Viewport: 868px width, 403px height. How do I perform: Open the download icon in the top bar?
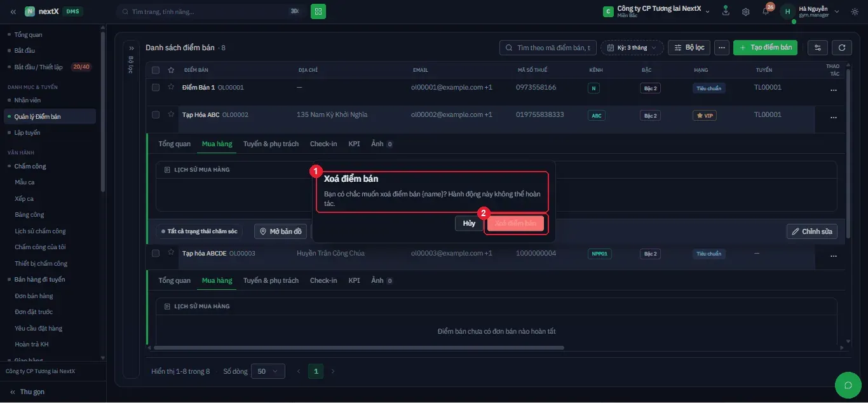(x=726, y=11)
